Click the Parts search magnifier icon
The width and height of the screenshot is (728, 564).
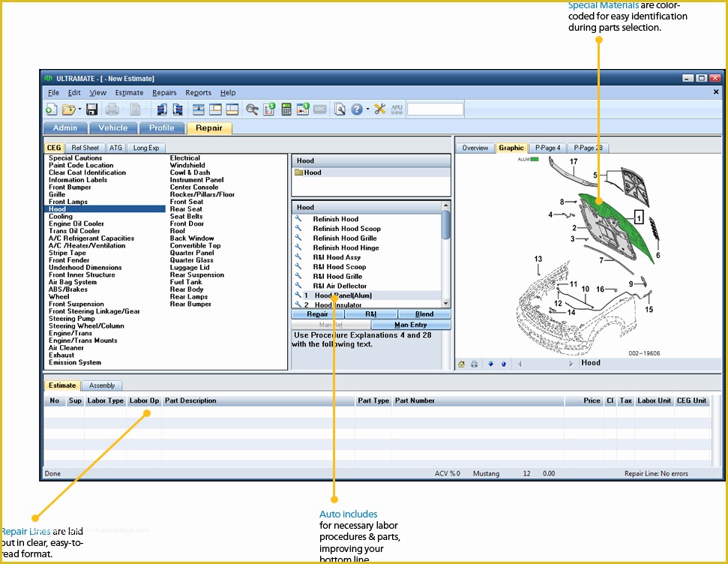coord(252,109)
